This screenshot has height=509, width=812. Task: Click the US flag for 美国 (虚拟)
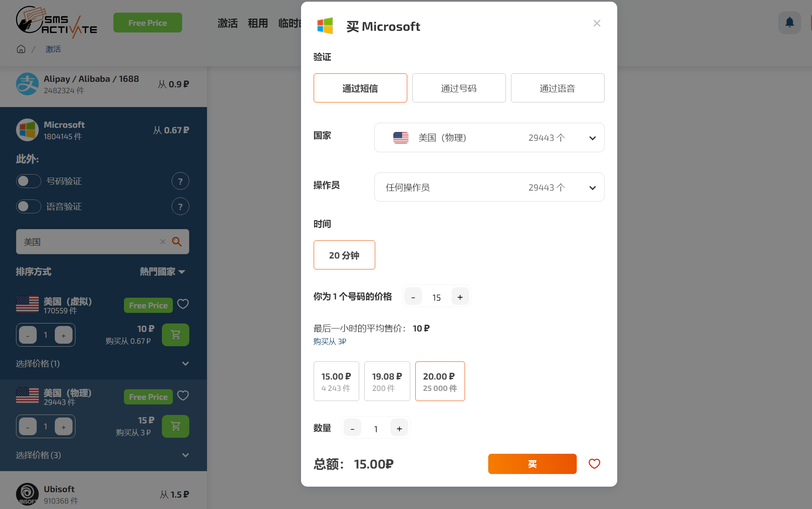[27, 304]
